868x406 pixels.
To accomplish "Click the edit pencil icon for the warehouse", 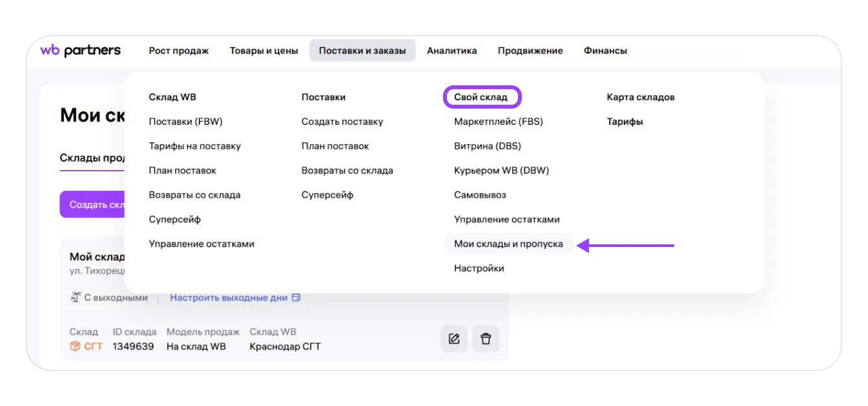I will tap(454, 339).
